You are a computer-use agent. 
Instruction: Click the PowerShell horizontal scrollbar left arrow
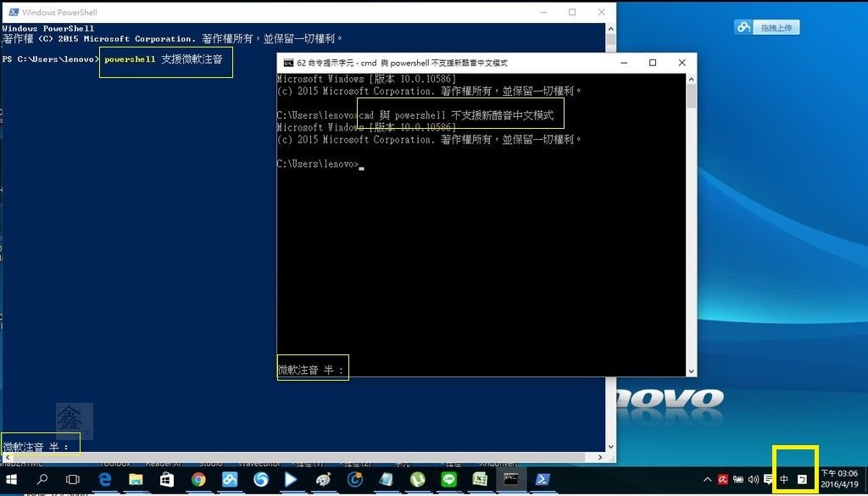coord(6,457)
